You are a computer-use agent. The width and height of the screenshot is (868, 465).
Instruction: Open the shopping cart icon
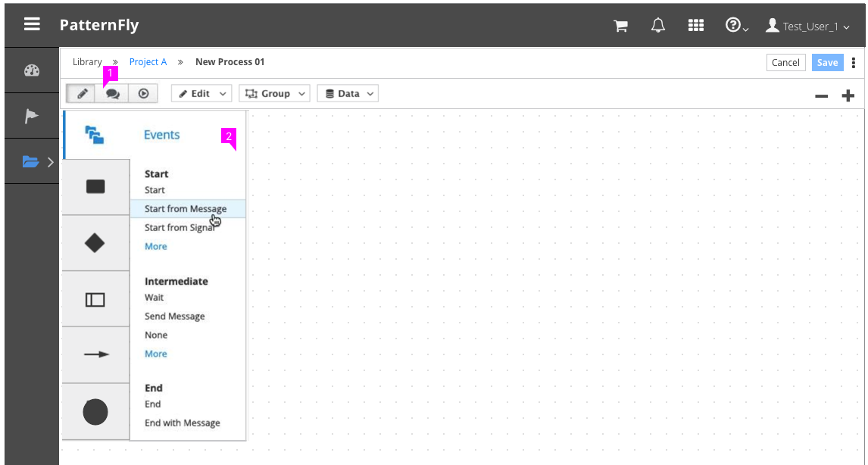click(x=620, y=26)
